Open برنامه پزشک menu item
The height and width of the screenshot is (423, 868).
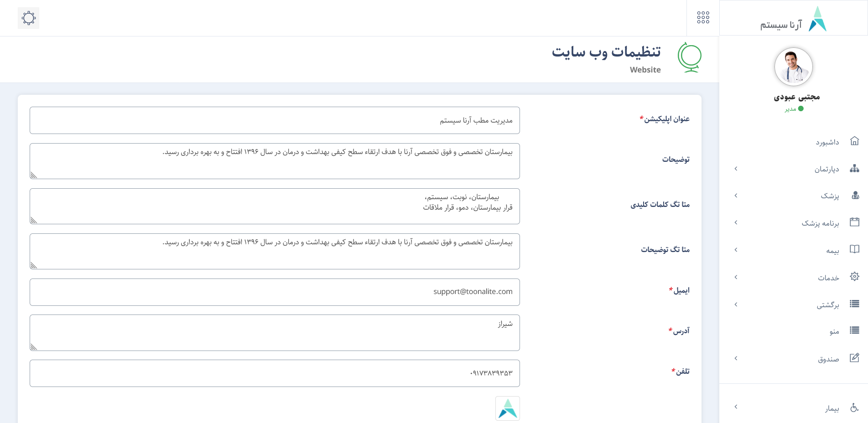pyautogui.click(x=794, y=222)
